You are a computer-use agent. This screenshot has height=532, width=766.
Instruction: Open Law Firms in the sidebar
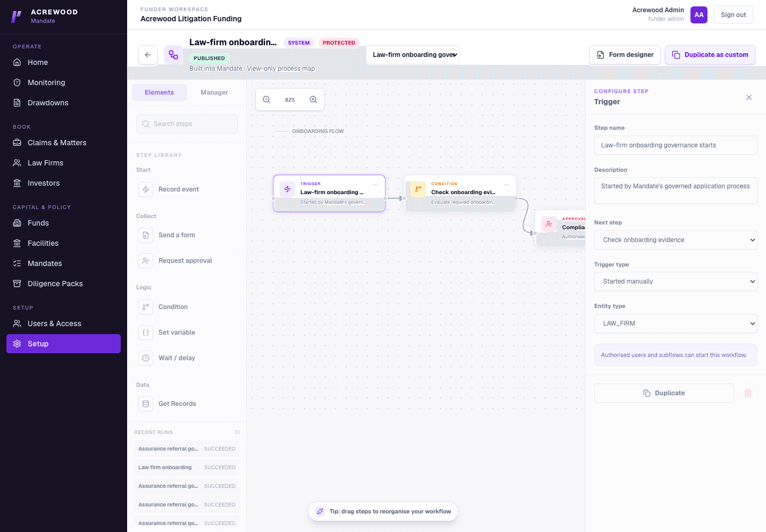click(x=63, y=163)
